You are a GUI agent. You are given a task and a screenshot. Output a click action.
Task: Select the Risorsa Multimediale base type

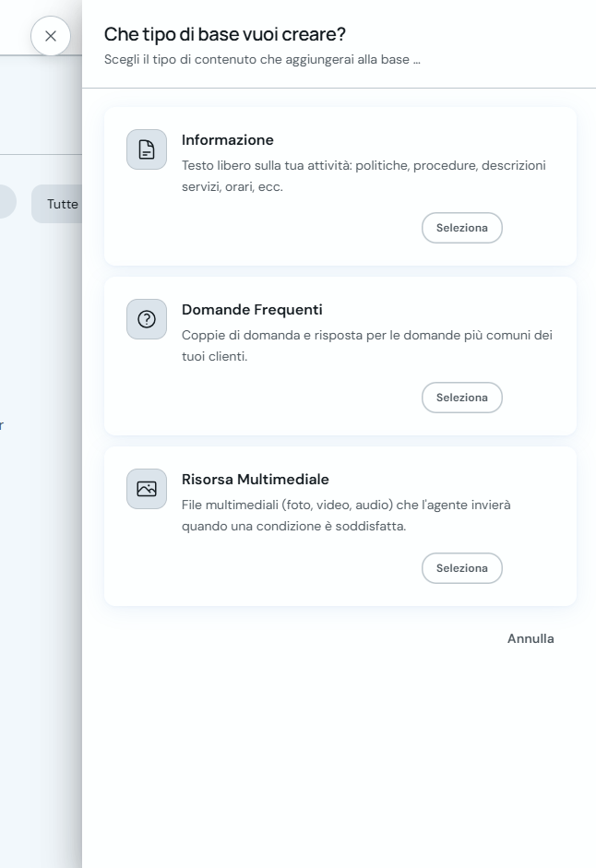[x=462, y=568]
